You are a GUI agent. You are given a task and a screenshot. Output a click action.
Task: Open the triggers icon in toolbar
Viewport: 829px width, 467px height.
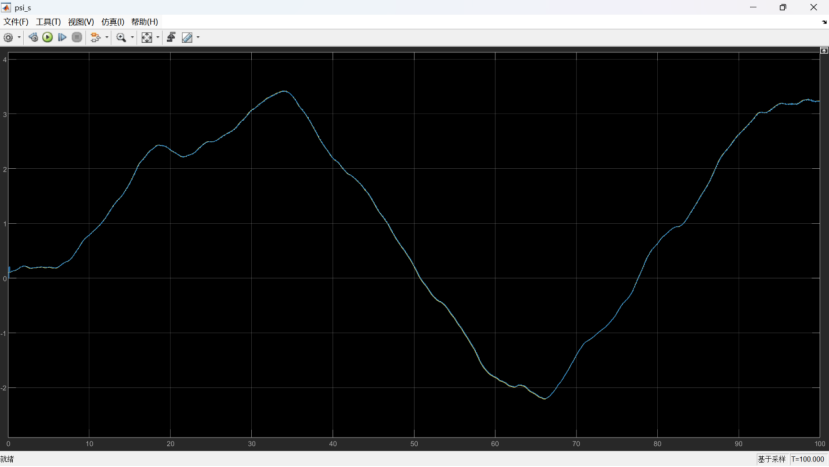[x=171, y=37]
